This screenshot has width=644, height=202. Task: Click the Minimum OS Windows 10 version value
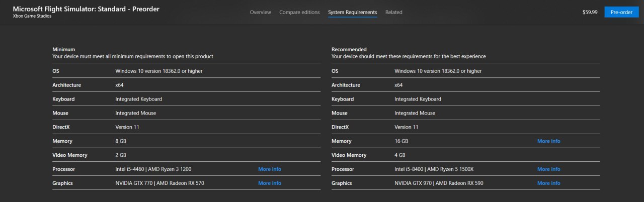[x=159, y=71]
